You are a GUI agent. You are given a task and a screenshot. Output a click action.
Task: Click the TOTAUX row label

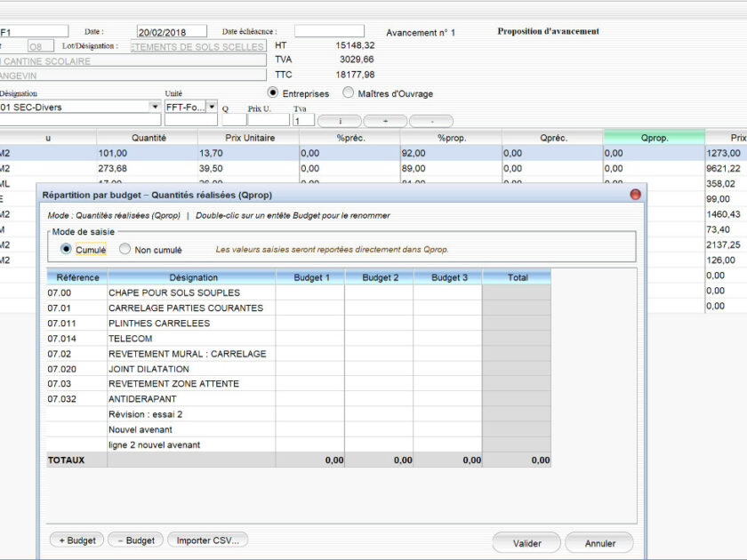(x=66, y=460)
